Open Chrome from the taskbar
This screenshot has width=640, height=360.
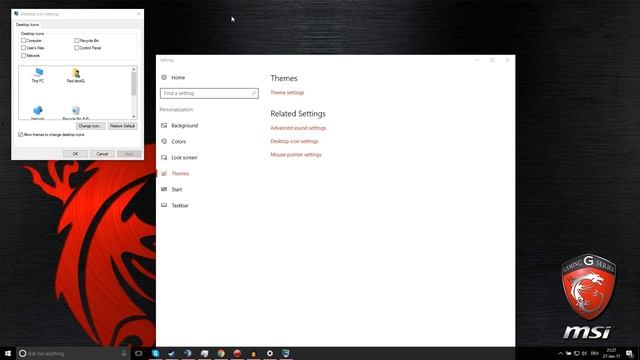(221, 353)
